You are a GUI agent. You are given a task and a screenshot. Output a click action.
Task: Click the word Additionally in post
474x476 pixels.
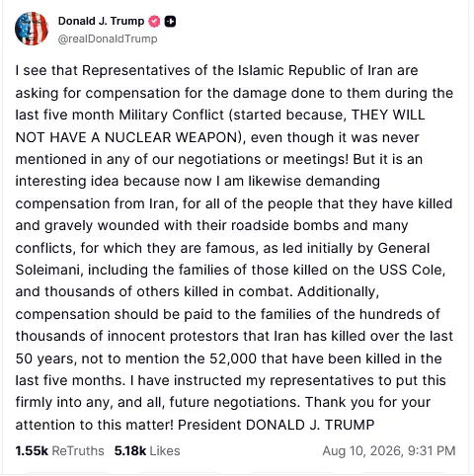338,292
